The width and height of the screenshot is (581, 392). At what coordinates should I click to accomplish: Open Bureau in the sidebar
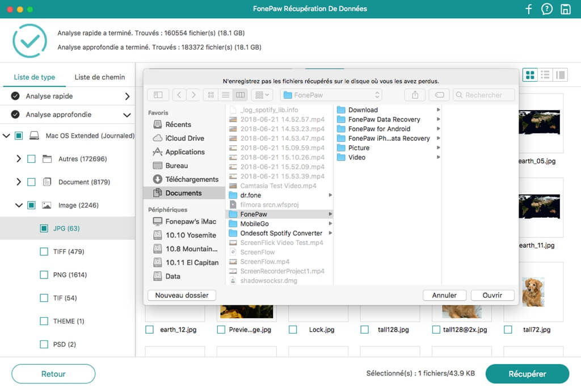[170, 166]
